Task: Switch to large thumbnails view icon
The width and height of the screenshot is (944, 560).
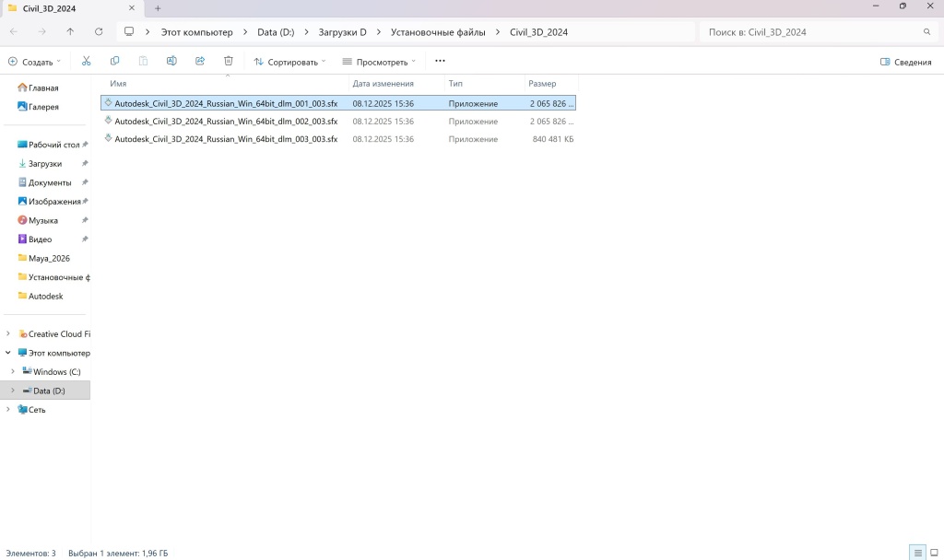Action: click(x=934, y=553)
